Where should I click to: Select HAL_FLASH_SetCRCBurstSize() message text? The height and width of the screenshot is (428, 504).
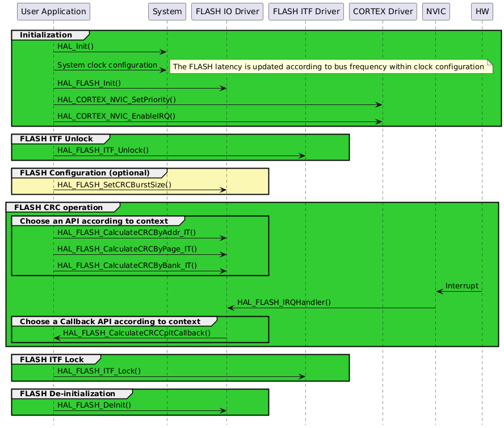tap(114, 184)
